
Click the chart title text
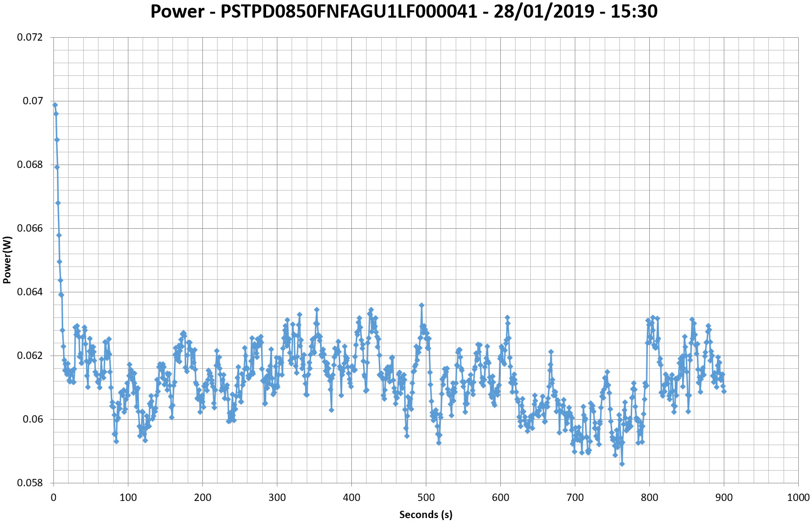(x=404, y=11)
